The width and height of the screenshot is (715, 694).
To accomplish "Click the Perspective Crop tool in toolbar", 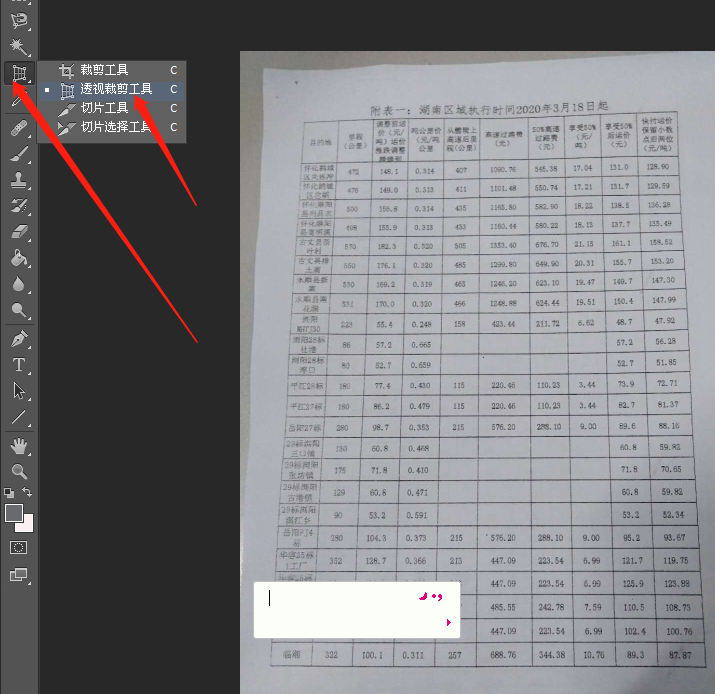I will coord(19,73).
